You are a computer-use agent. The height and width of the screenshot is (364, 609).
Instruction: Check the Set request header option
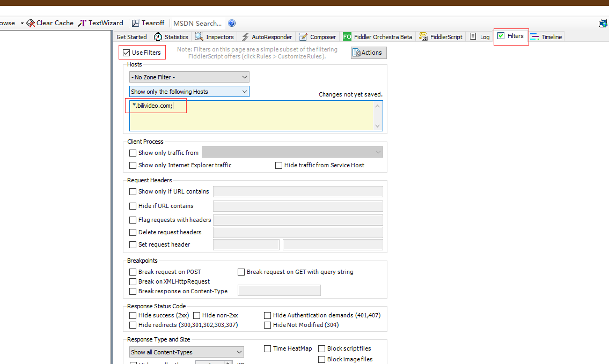coord(133,245)
